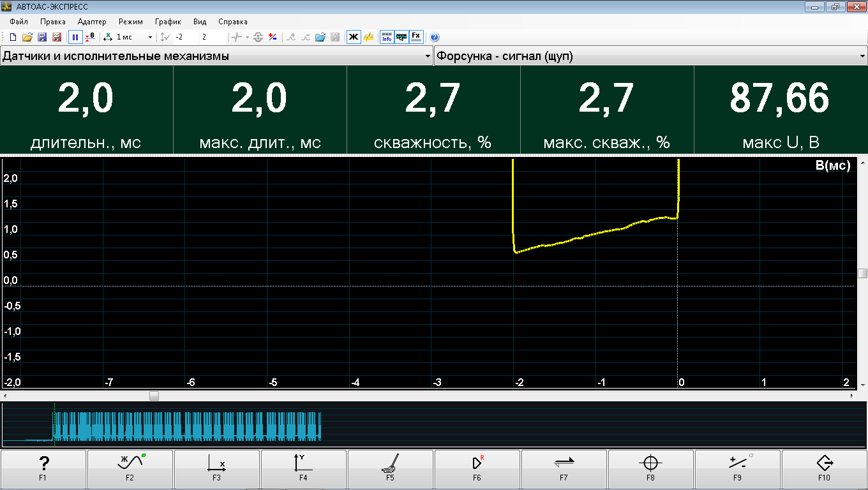Open the 1 мс time scale dropdown
The height and width of the screenshot is (490, 868).
pyautogui.click(x=150, y=37)
